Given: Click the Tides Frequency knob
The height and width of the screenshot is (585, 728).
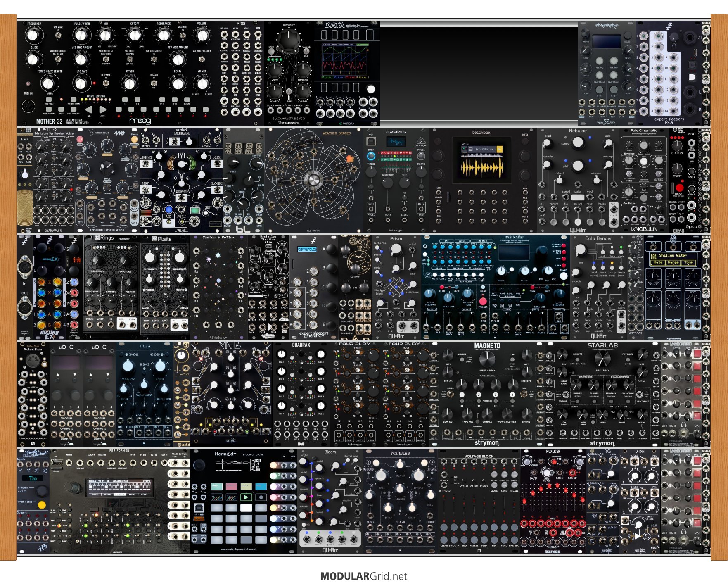Looking at the screenshot, I should 128,366.
